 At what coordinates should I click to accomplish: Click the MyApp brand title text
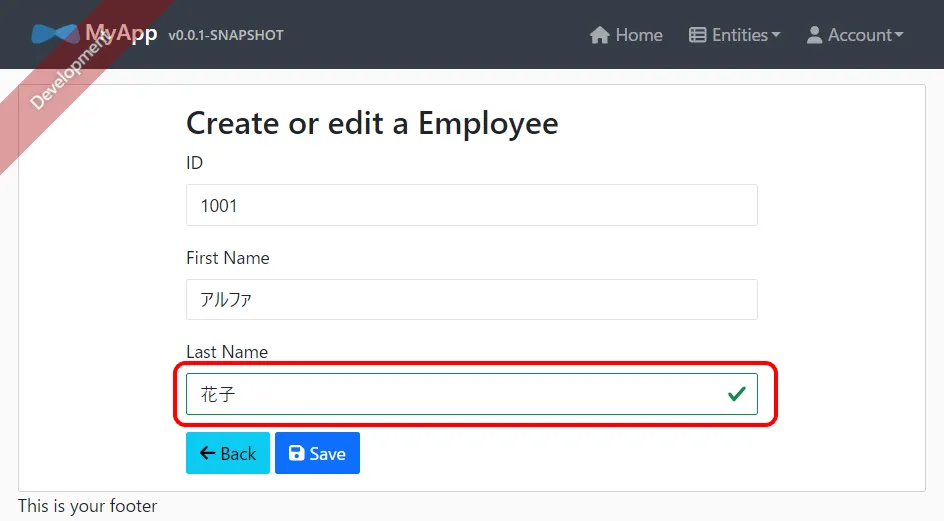[x=121, y=33]
